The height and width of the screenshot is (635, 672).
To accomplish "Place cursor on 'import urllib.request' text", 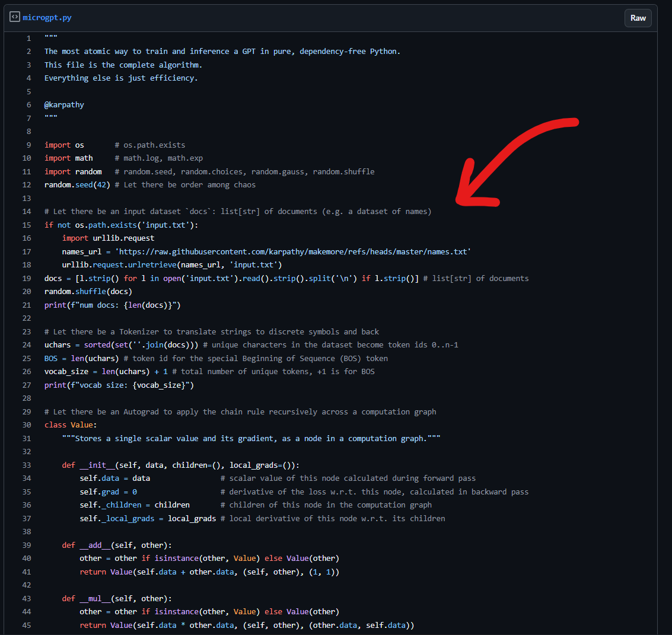I will pyautogui.click(x=108, y=238).
